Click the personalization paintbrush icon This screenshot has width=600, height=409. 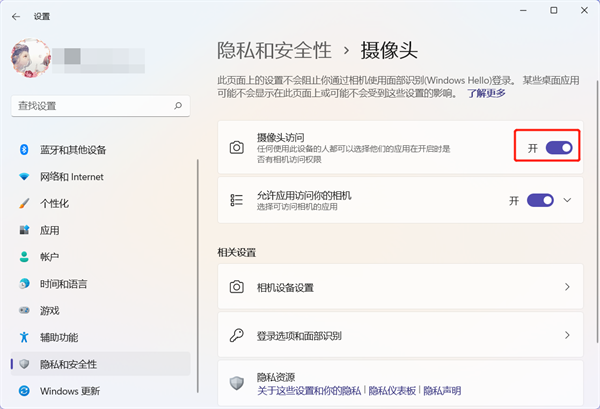tap(24, 203)
